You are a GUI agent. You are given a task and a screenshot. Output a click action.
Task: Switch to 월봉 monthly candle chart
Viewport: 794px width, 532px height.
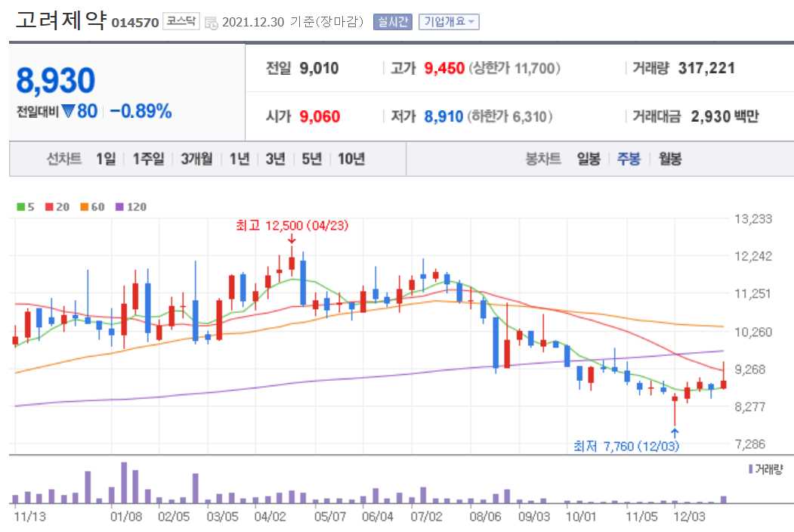(x=670, y=159)
